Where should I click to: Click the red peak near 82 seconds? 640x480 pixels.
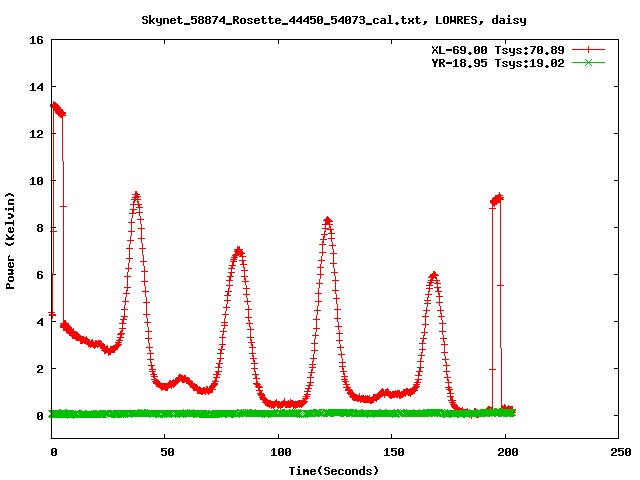(238, 251)
